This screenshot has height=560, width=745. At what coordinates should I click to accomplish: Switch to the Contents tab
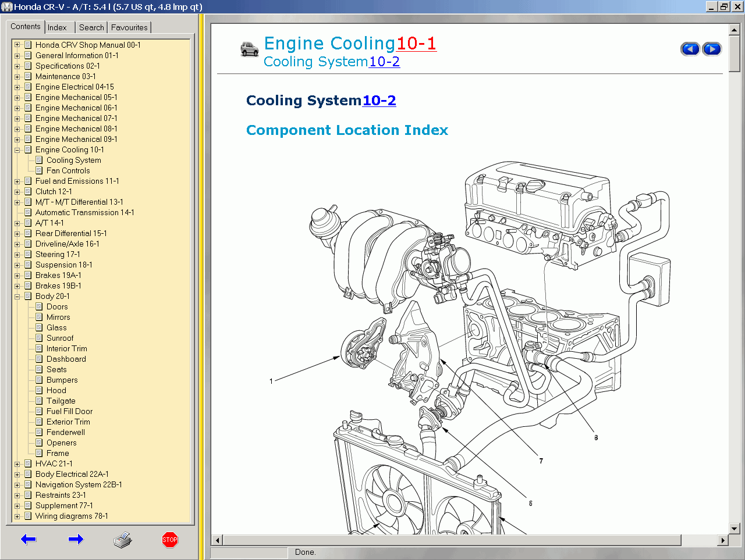coord(26,27)
